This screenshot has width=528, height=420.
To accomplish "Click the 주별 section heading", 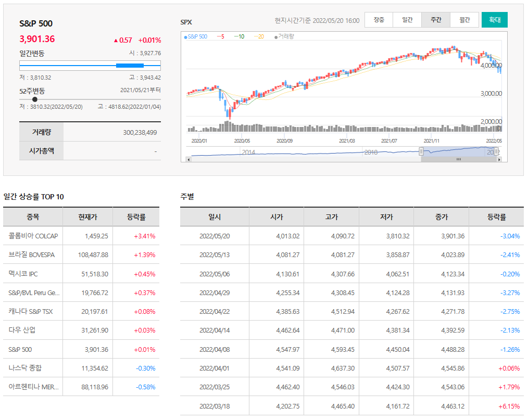I will click(187, 197).
